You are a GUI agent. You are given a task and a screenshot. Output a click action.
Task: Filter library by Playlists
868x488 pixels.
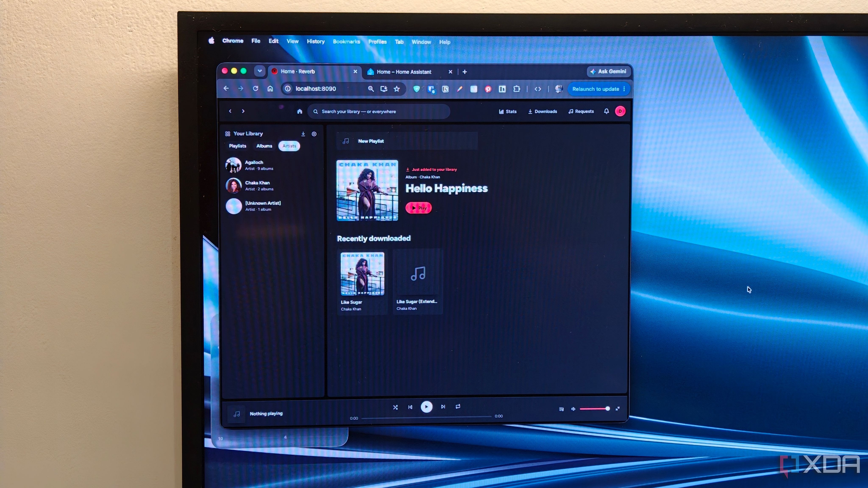(x=238, y=146)
